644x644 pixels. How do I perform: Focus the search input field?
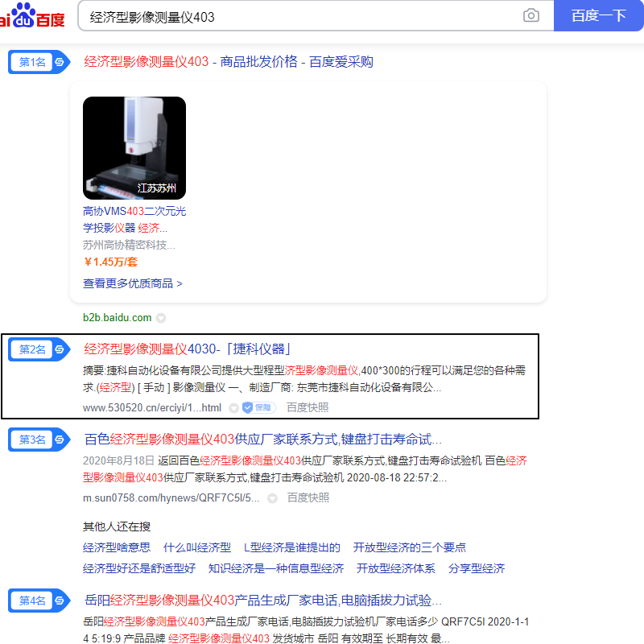(x=299, y=16)
